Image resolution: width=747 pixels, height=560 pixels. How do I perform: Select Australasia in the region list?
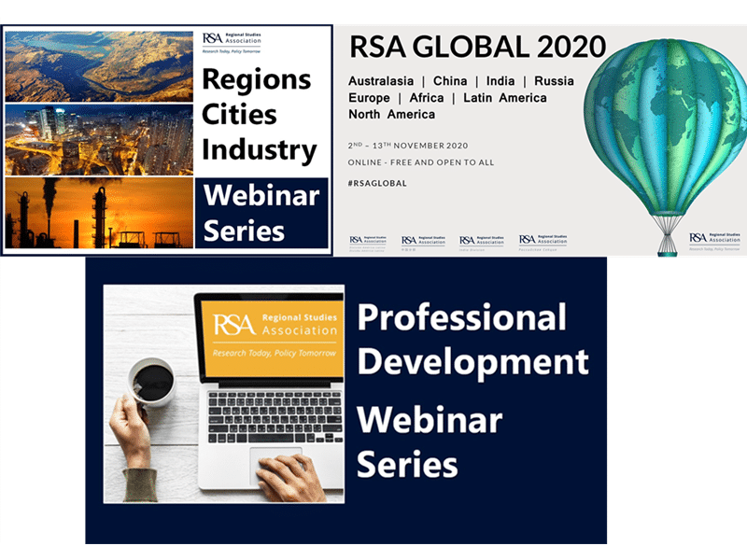pyautogui.click(x=381, y=81)
